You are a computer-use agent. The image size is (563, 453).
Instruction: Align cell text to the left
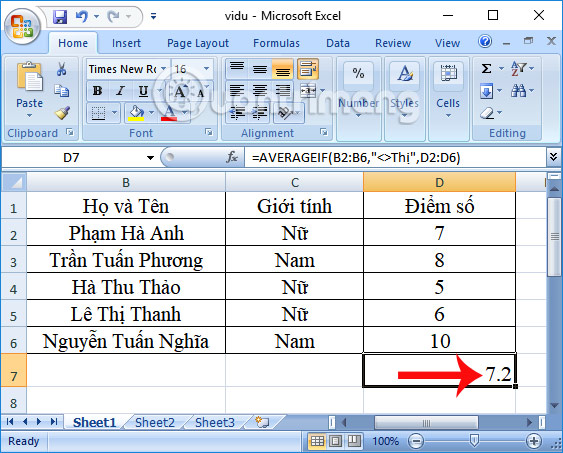tap(237, 91)
